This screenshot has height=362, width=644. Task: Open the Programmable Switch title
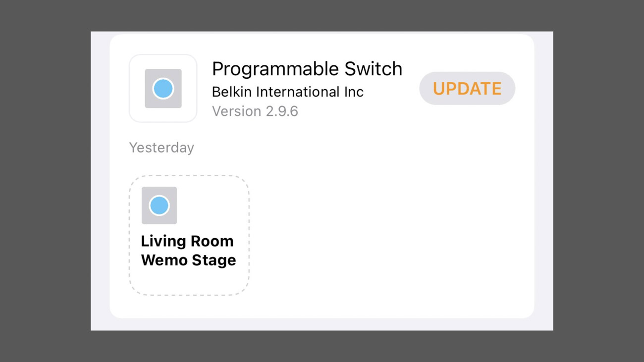307,69
